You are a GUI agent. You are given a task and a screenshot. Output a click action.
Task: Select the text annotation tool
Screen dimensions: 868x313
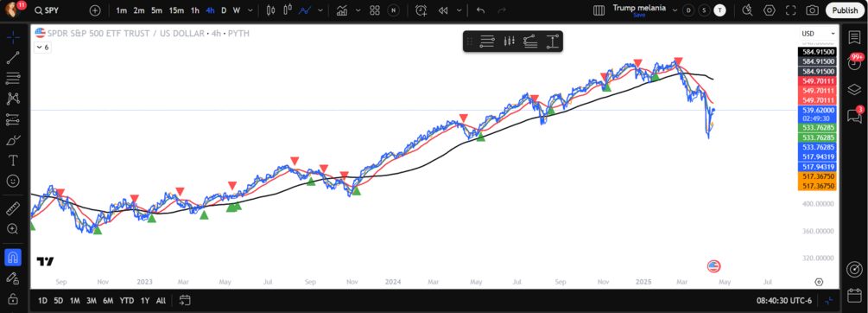(x=13, y=161)
